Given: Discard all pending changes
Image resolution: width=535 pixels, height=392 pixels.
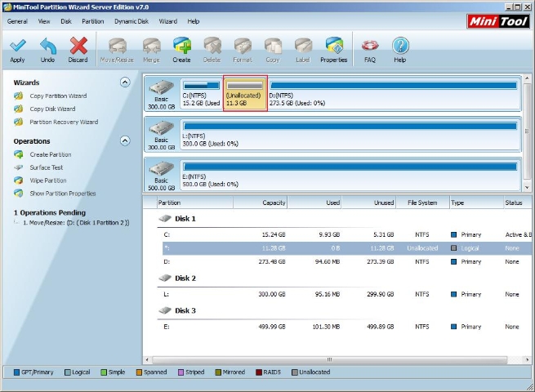Looking at the screenshot, I should pos(78,50).
